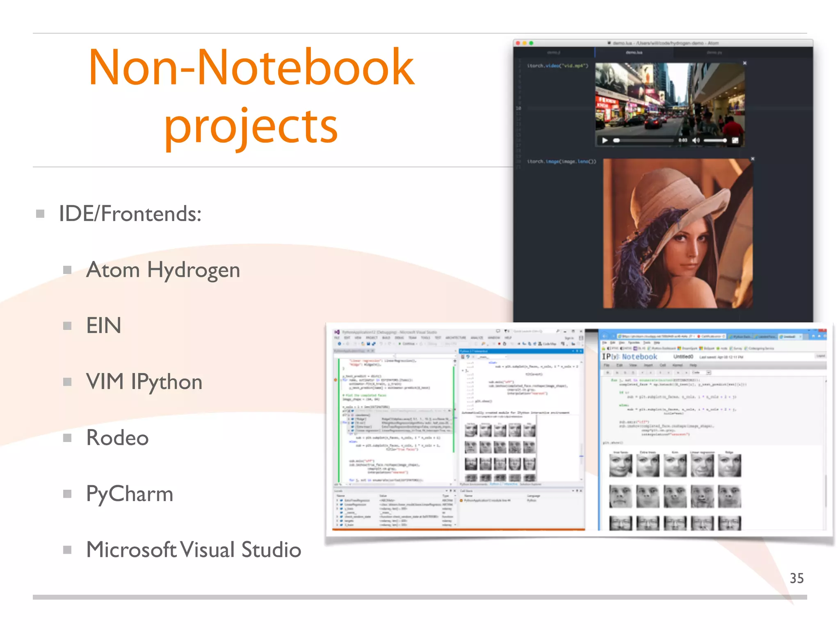The image size is (840, 630).
Task: Click the Linear regression face image in first row
Action: coord(702,466)
